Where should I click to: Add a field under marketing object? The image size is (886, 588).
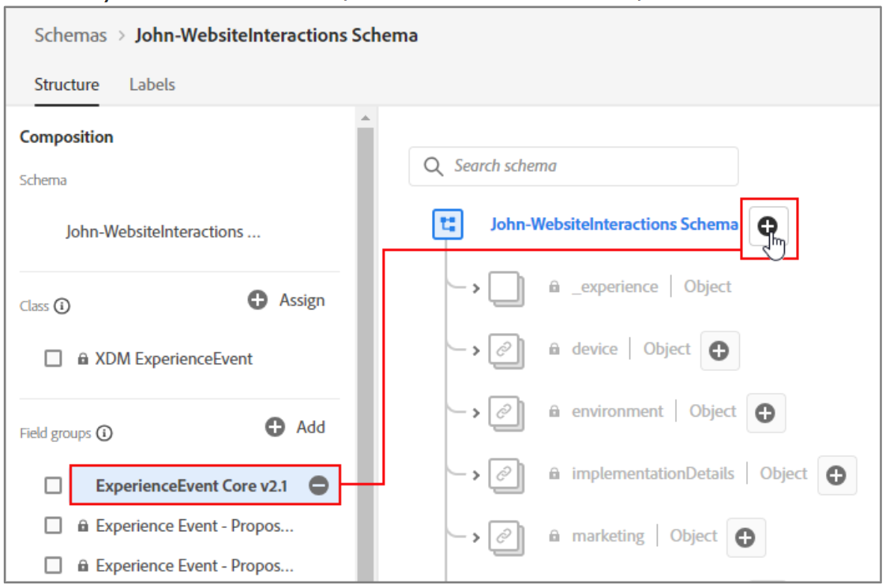(x=745, y=537)
